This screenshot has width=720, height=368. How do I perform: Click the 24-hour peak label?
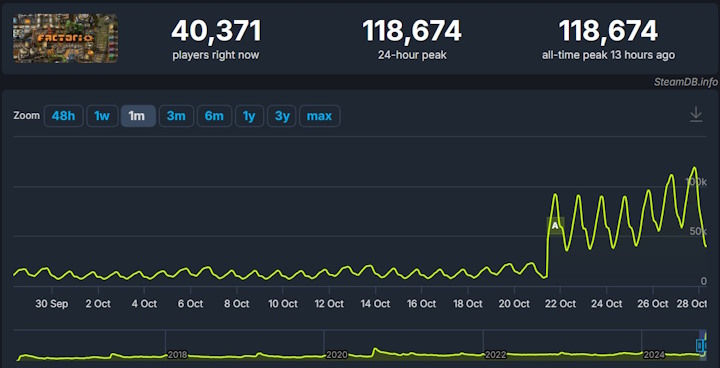[411, 55]
